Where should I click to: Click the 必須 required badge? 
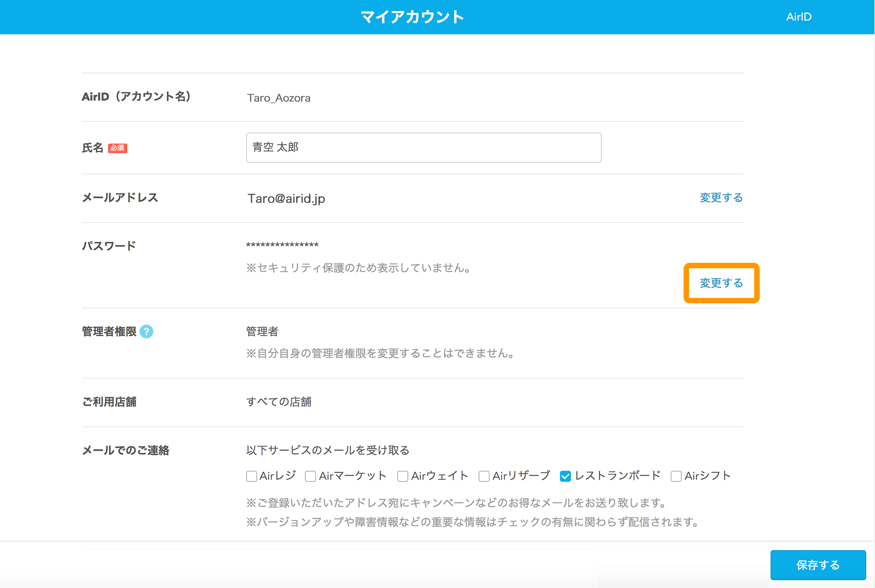[x=118, y=148]
